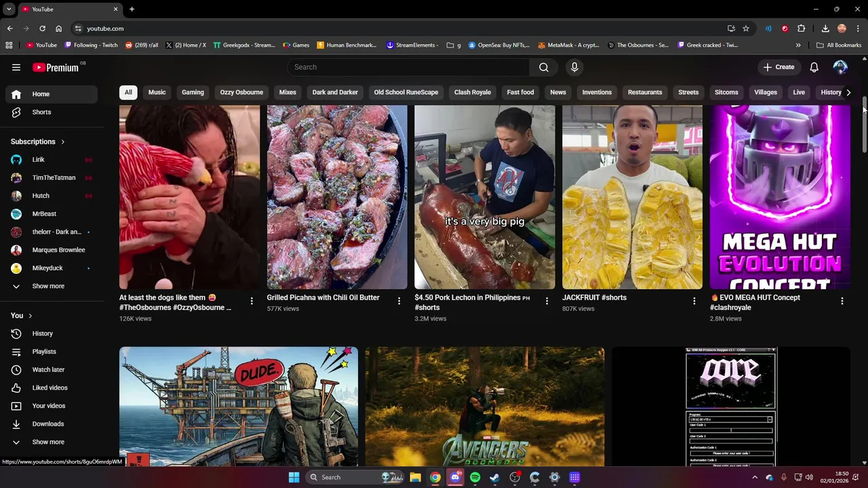868x488 pixels.
Task: Open more options for Osbournes dogs short
Action: coord(252,301)
